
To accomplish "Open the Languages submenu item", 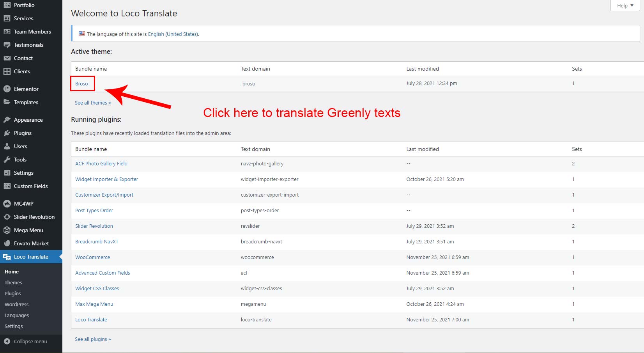I will [x=16, y=315].
